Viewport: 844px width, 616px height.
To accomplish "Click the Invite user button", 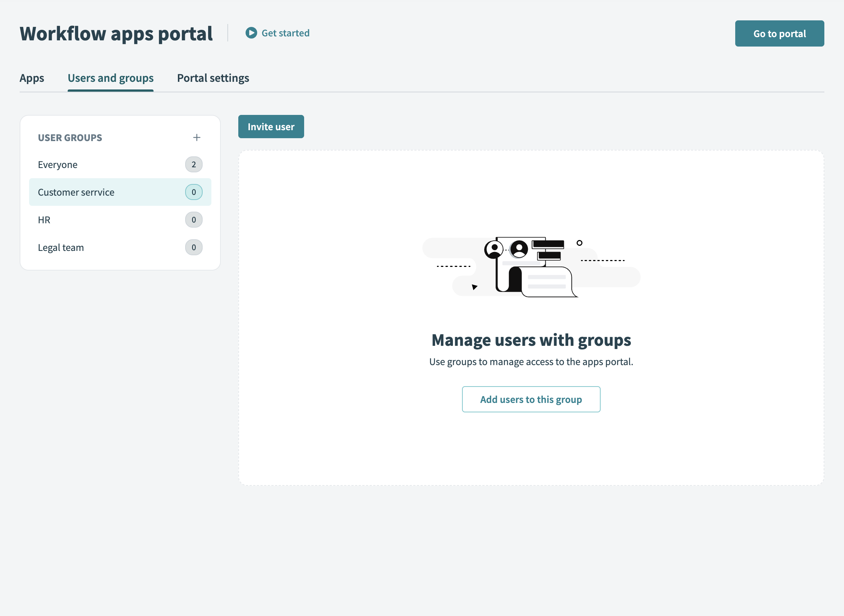I will 271,127.
